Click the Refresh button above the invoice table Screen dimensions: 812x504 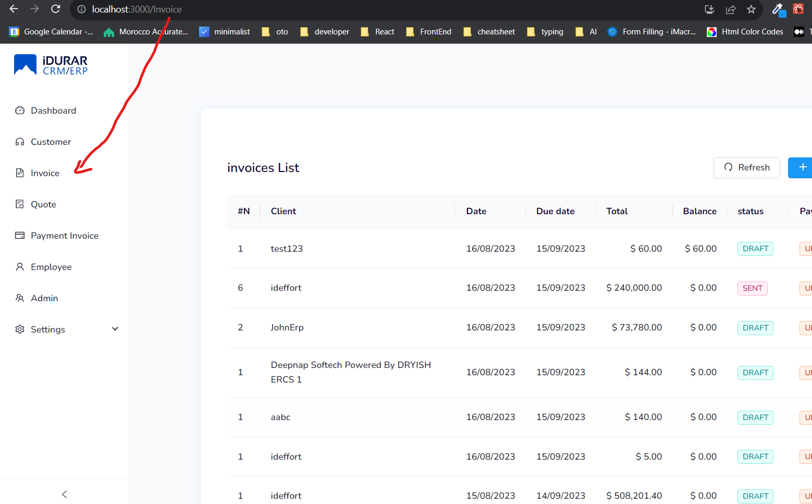[746, 167]
